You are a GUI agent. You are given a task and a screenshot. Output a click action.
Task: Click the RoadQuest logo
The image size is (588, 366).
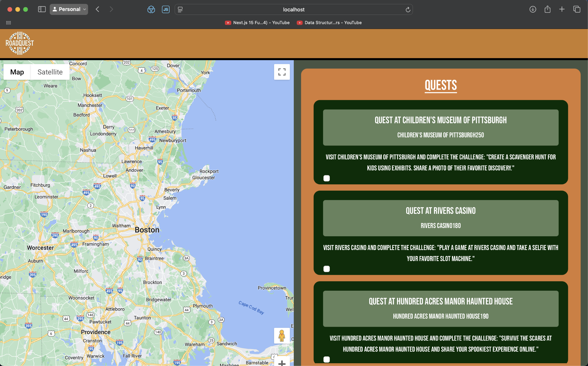pyautogui.click(x=20, y=43)
